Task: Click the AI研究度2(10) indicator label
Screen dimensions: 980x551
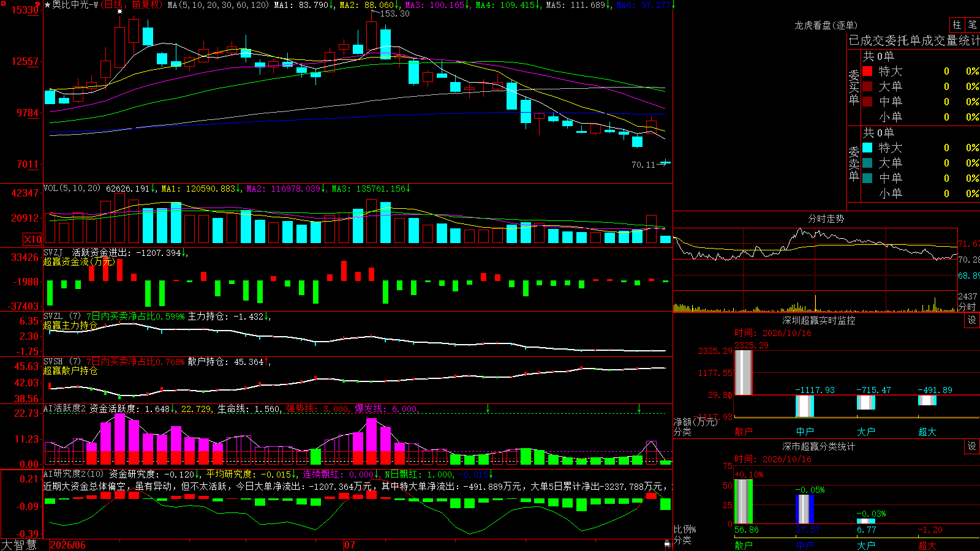Action: click(73, 474)
